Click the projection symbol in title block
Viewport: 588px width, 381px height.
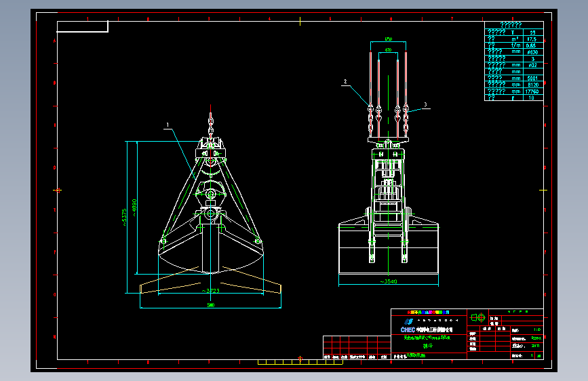[478, 318]
